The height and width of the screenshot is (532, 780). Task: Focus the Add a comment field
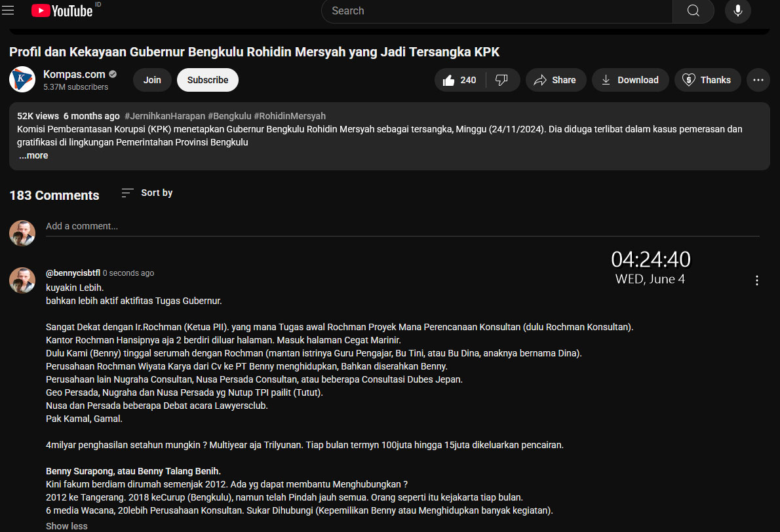(x=402, y=226)
